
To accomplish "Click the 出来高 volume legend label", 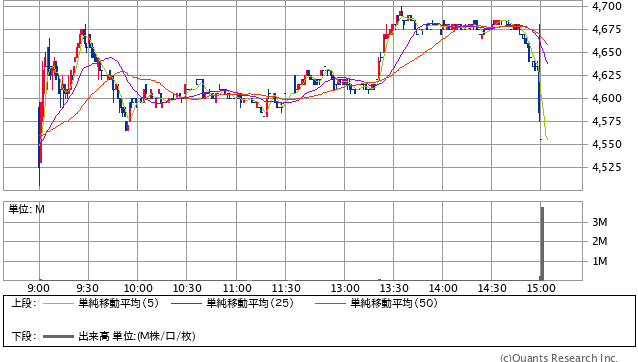I will (94, 336).
